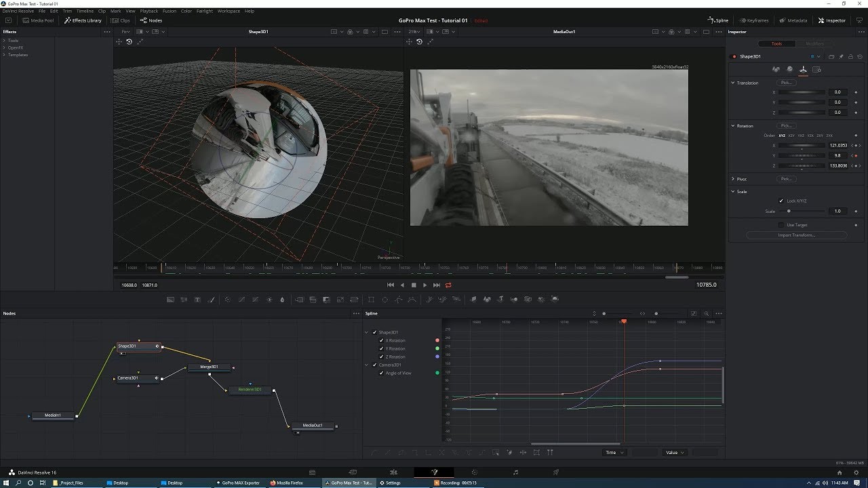The width and height of the screenshot is (868, 488).
Task: Collapse the Translation section
Action: pos(733,83)
